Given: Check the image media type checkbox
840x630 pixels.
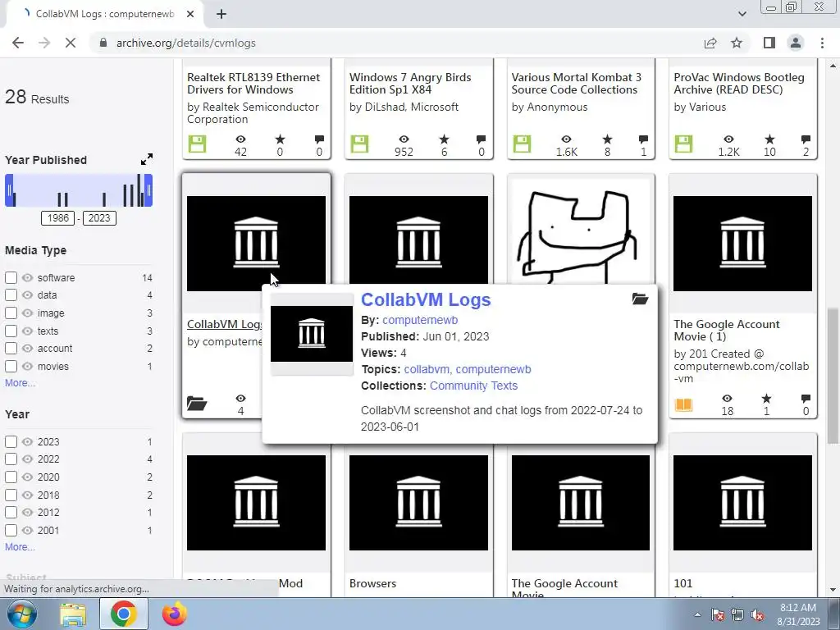Looking at the screenshot, I should click(11, 313).
